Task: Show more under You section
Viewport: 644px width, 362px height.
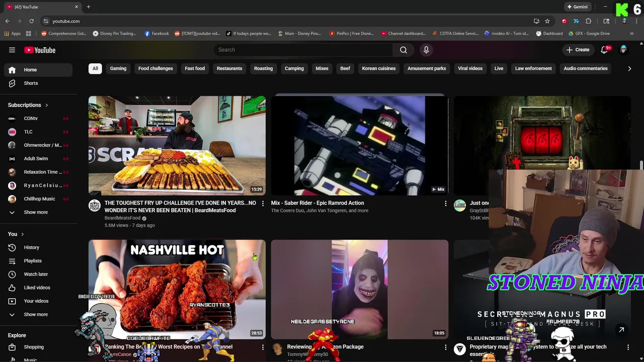Action: coord(38,314)
